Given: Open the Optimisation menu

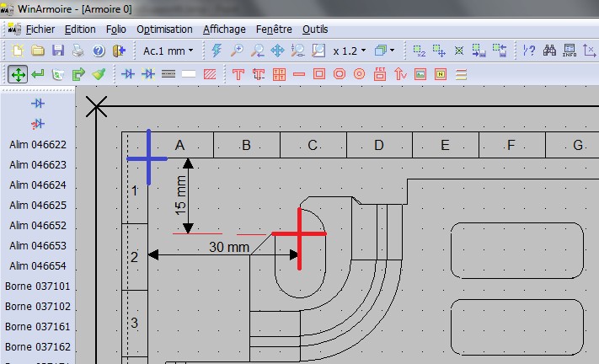Looking at the screenshot, I should click(x=164, y=29).
